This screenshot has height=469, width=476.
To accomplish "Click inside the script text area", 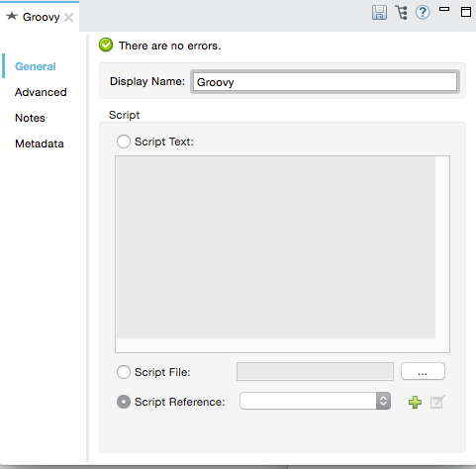I will [282, 254].
